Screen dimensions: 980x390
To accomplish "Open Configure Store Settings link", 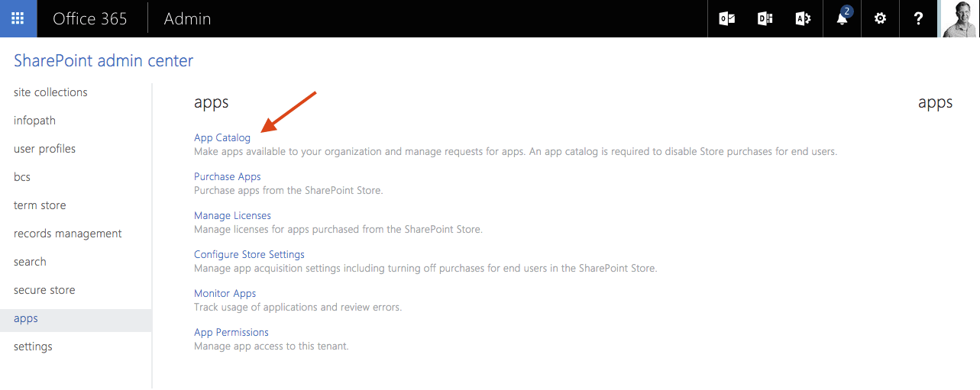I will point(249,254).
